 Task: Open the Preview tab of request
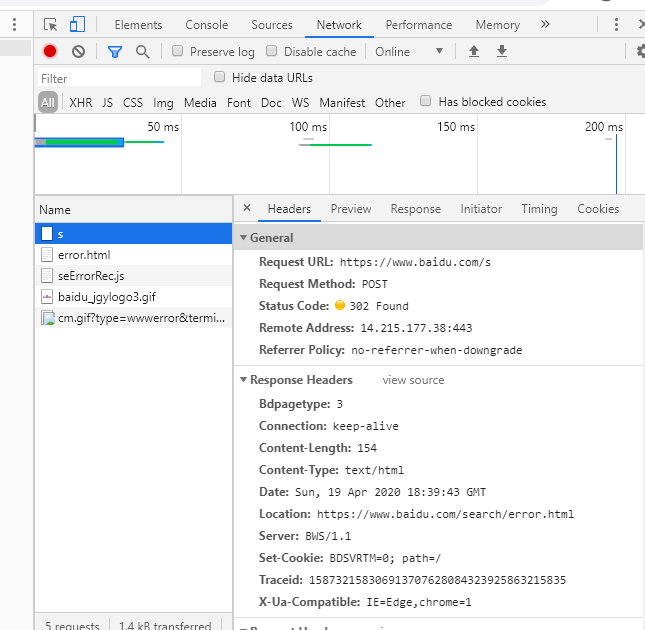coord(351,209)
